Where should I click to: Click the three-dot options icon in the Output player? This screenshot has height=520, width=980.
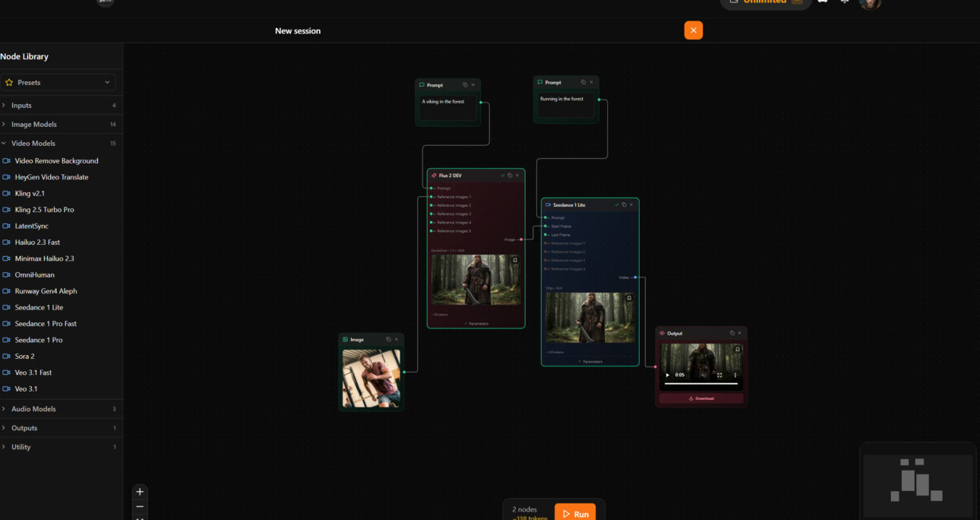[735, 375]
